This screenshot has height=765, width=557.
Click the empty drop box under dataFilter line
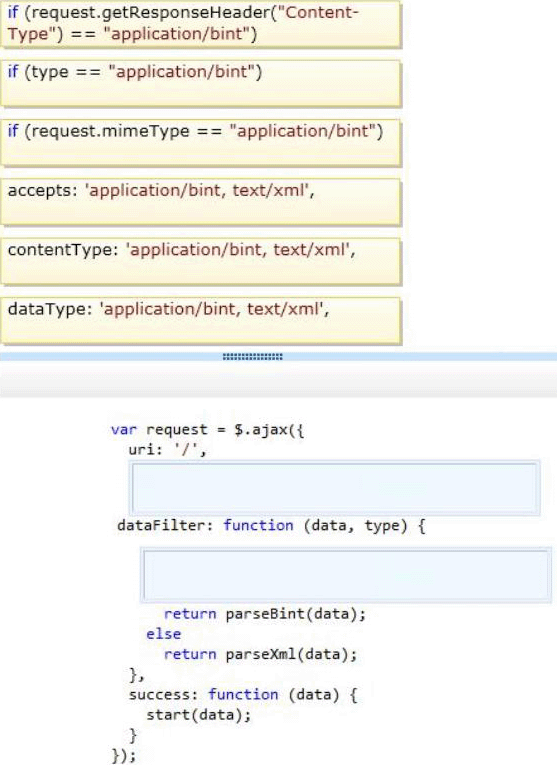point(346,575)
